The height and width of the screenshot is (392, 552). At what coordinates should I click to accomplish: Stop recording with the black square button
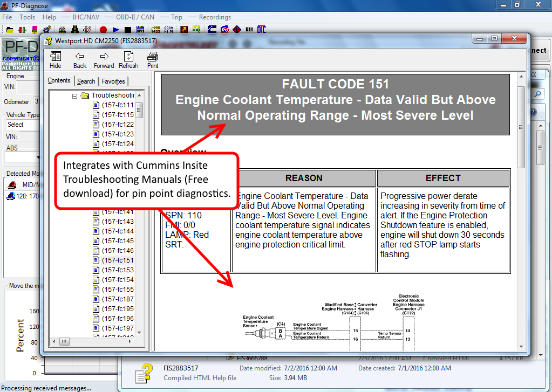128,30
